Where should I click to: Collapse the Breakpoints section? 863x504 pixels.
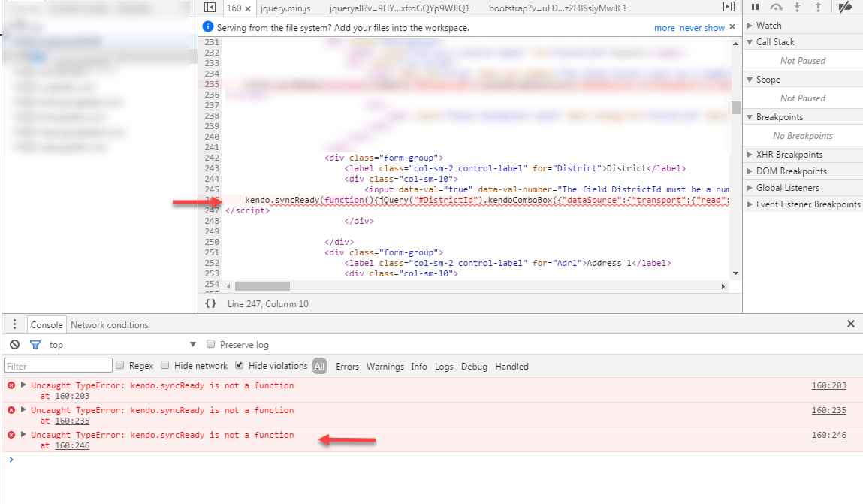pos(750,117)
